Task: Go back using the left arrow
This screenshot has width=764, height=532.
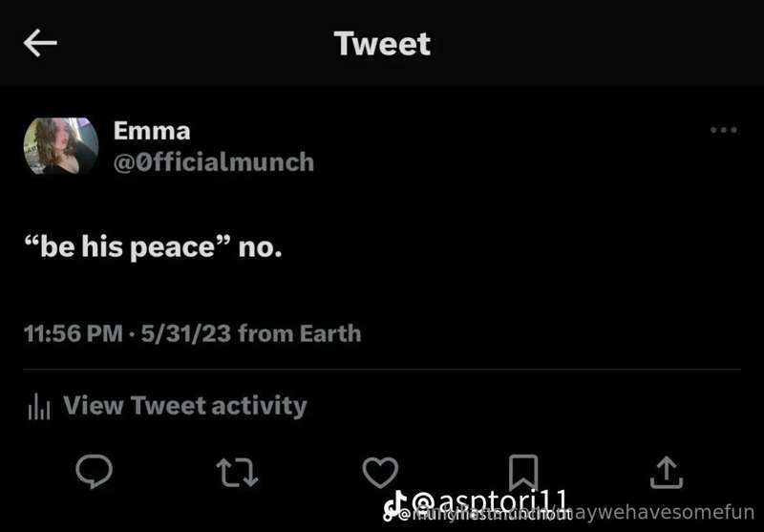Action: coord(40,43)
